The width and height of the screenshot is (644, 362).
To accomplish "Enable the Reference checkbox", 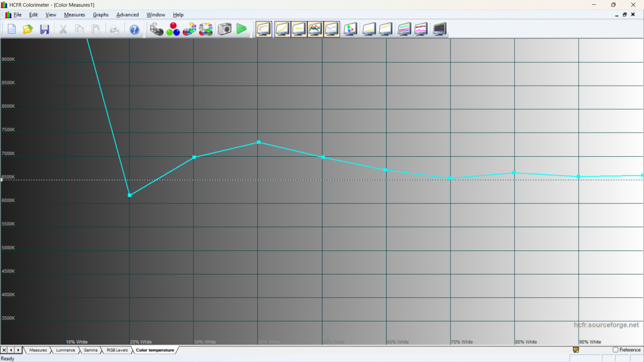I will pos(616,350).
